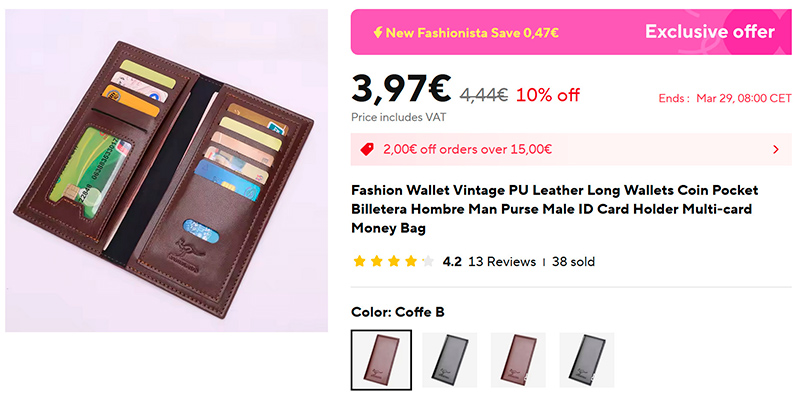
Task: Click the crossed-out 4,44€ original price
Action: [484, 95]
